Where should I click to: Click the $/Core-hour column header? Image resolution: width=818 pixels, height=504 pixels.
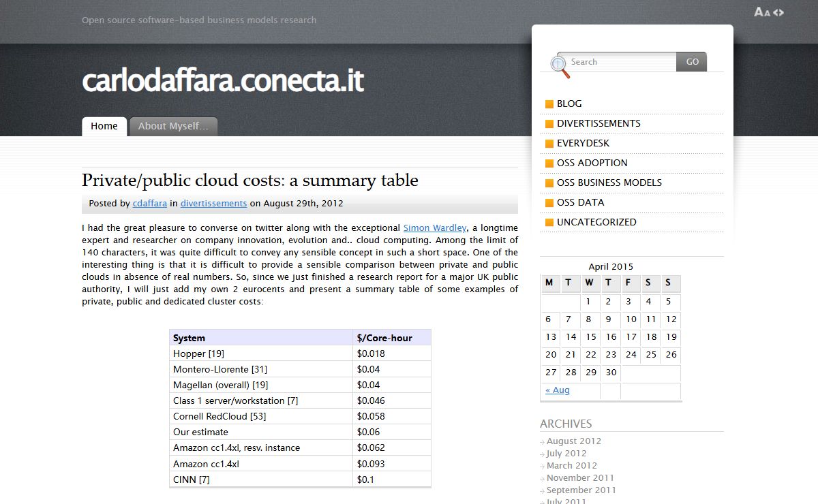[x=392, y=338]
